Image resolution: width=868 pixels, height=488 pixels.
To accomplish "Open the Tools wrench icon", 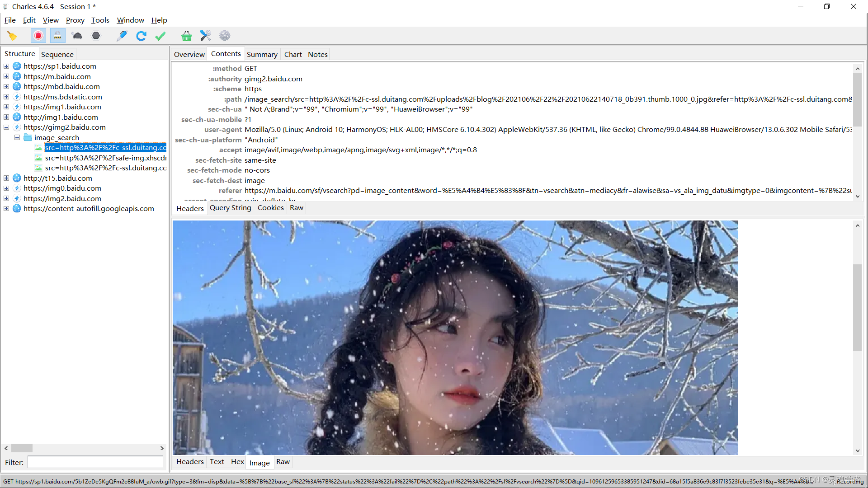I will click(206, 36).
